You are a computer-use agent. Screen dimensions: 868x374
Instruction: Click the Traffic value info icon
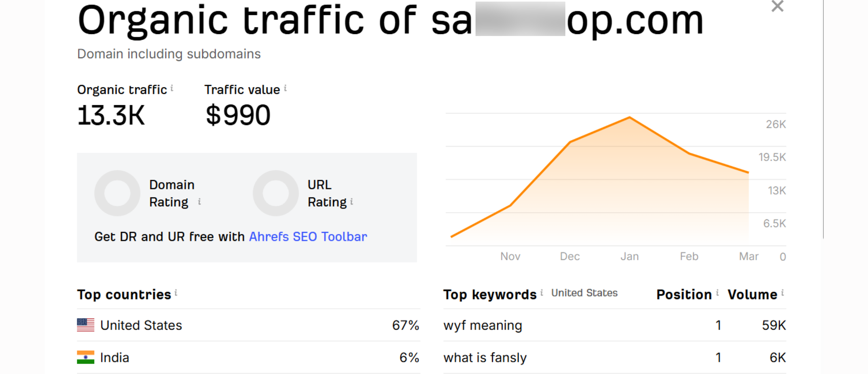(285, 88)
